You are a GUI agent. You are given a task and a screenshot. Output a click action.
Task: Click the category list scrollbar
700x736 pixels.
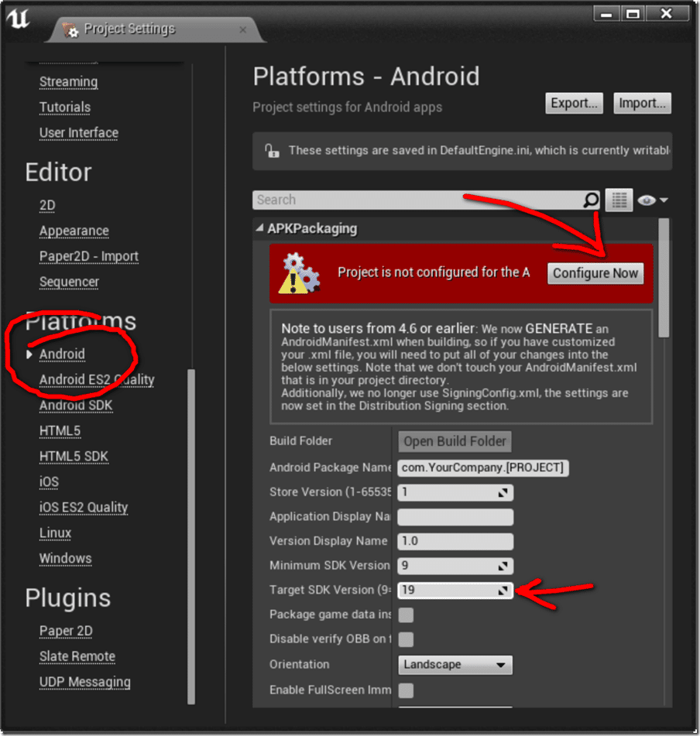coord(191,537)
